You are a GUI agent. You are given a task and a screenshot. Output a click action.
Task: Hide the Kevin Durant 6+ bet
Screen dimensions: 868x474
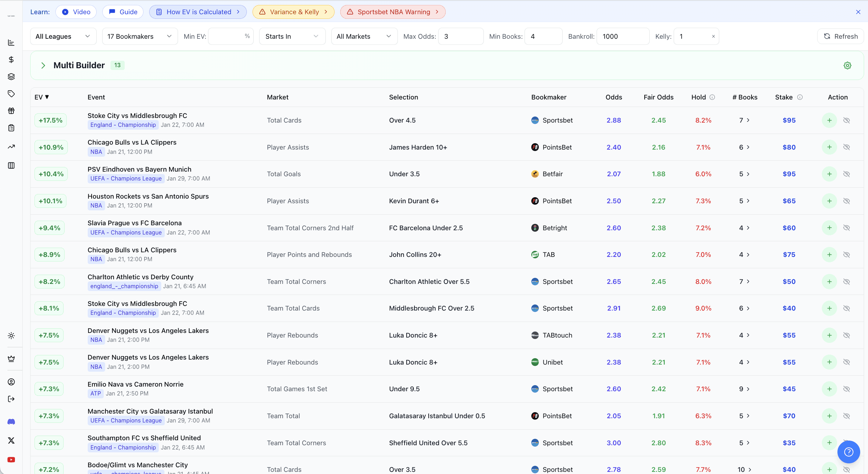pos(847,201)
